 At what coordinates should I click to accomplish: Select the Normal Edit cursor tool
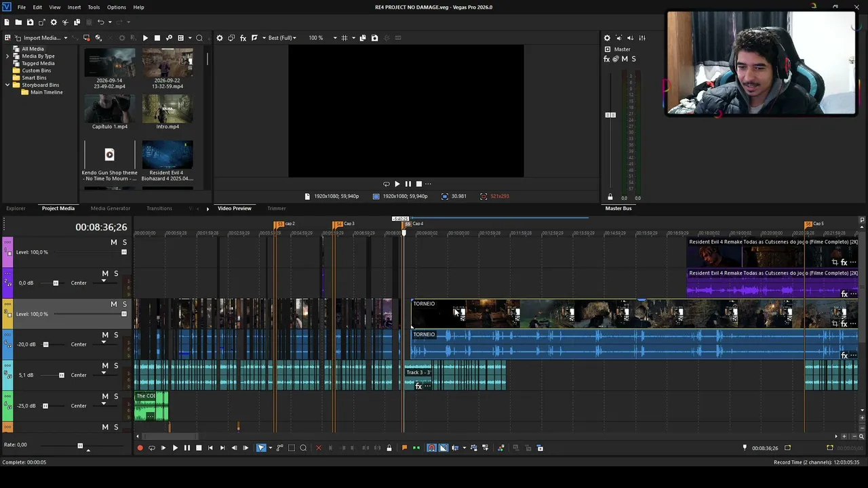pyautogui.click(x=261, y=448)
